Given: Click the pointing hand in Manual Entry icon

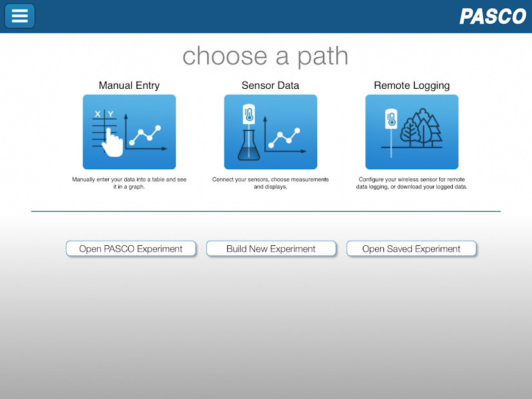Looking at the screenshot, I should pos(115,143).
